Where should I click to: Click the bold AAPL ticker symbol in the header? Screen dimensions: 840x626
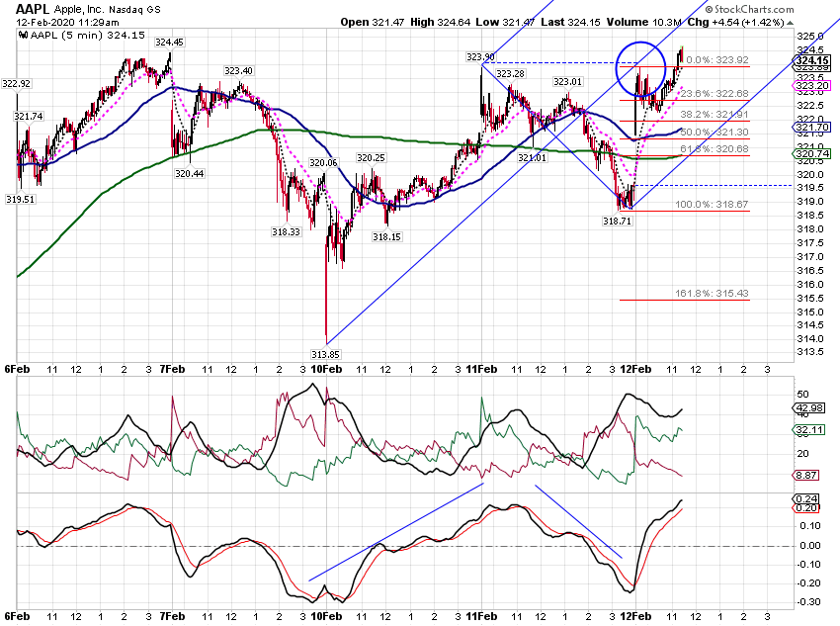pos(33,9)
